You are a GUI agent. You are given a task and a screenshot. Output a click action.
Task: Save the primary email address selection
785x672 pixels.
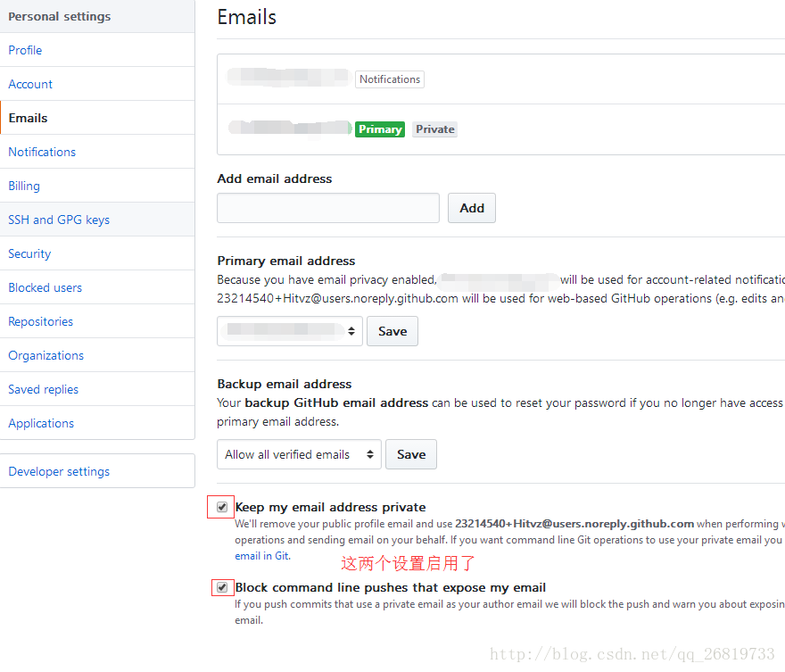coord(392,331)
